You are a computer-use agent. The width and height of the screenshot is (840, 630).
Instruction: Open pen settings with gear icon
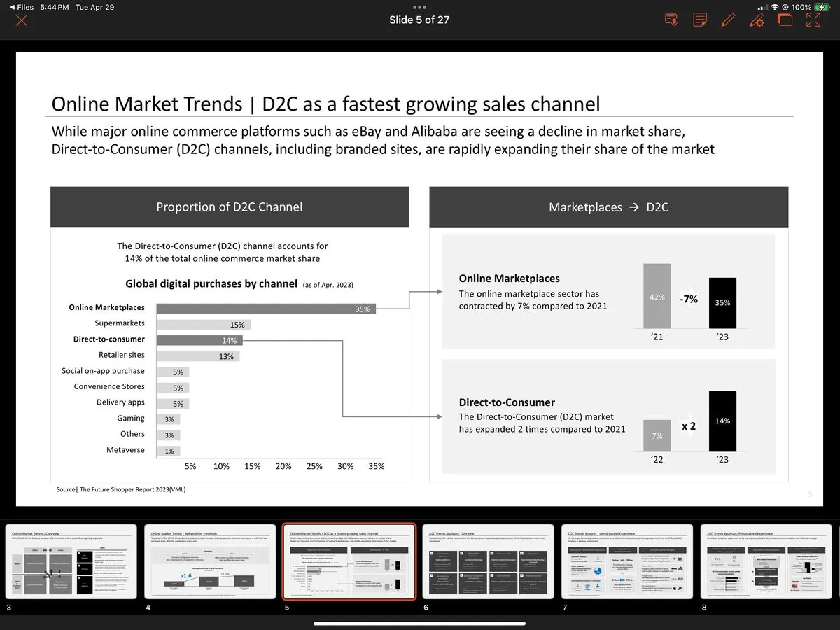757,20
